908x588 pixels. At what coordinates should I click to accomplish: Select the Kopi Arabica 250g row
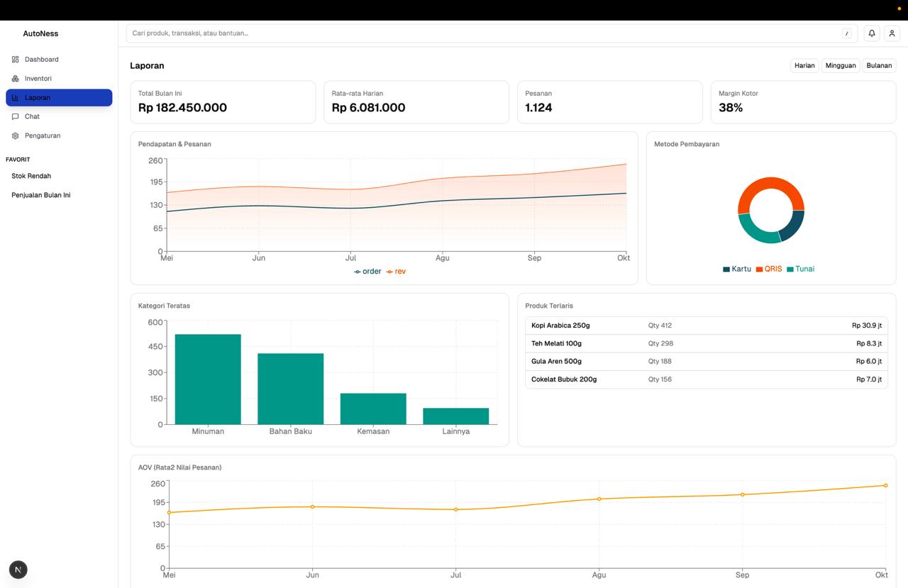tap(706, 326)
